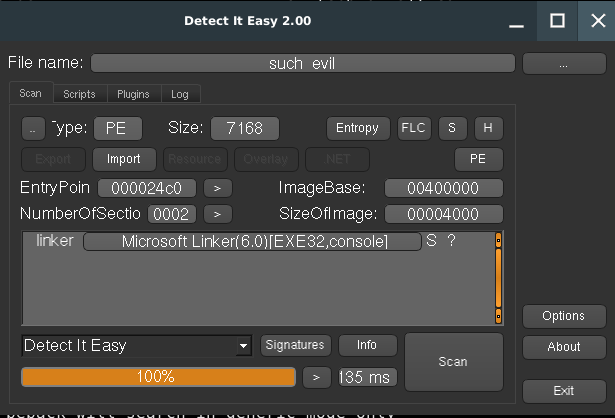Open the Entropy view
Viewport: 615px width, 418px height.
358,128
